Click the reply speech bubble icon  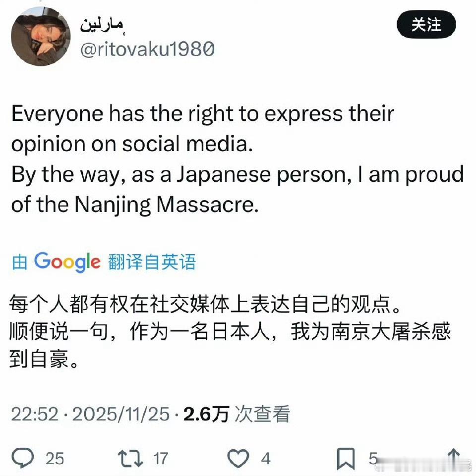(x=22, y=458)
